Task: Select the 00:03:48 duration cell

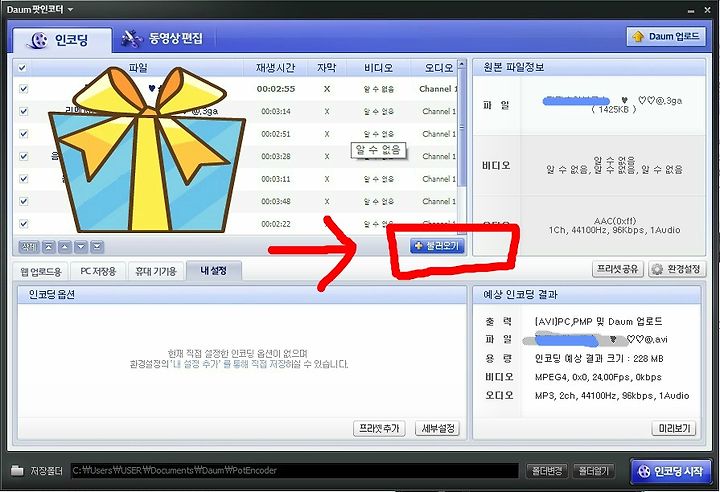Action: pos(276,201)
